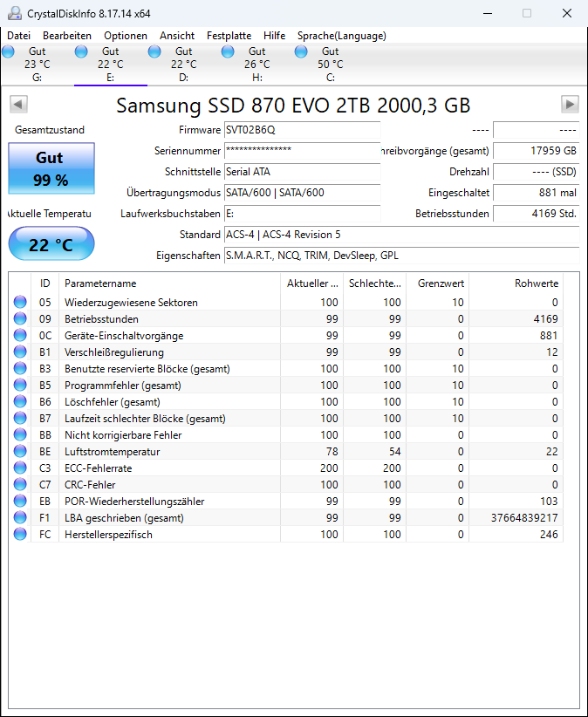The height and width of the screenshot is (717, 588).
Task: Select drive E: status tab
Action: click(111, 65)
